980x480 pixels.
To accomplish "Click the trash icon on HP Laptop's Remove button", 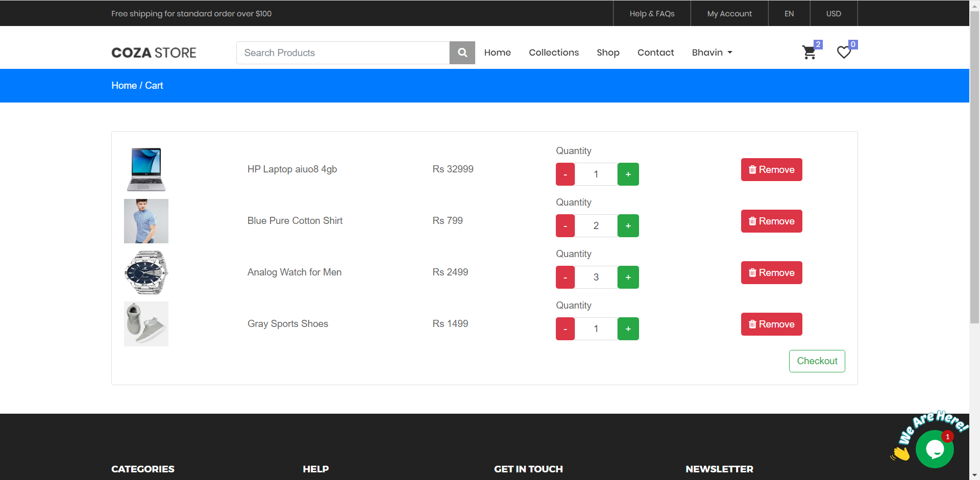I will pos(752,169).
